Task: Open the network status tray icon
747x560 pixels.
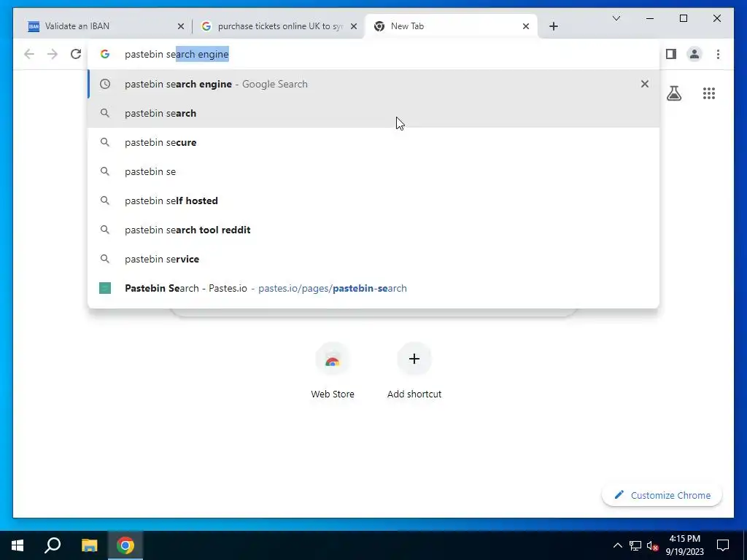Action: [635, 545]
